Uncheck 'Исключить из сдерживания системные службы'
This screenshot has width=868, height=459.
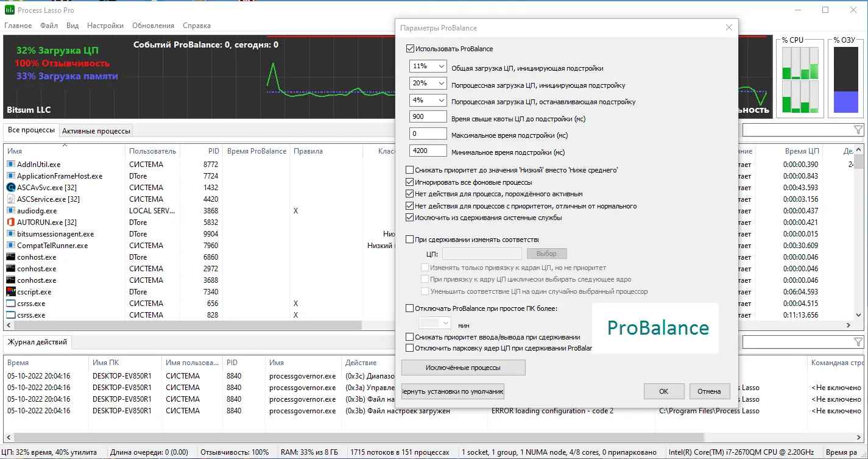pos(410,218)
